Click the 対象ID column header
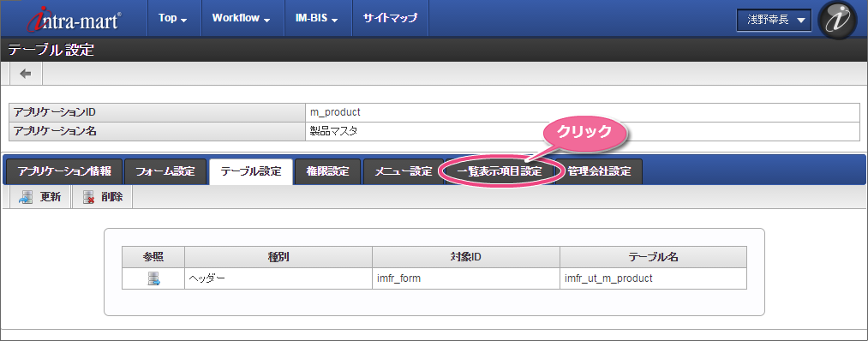This screenshot has height=341, width=868. coord(466,257)
